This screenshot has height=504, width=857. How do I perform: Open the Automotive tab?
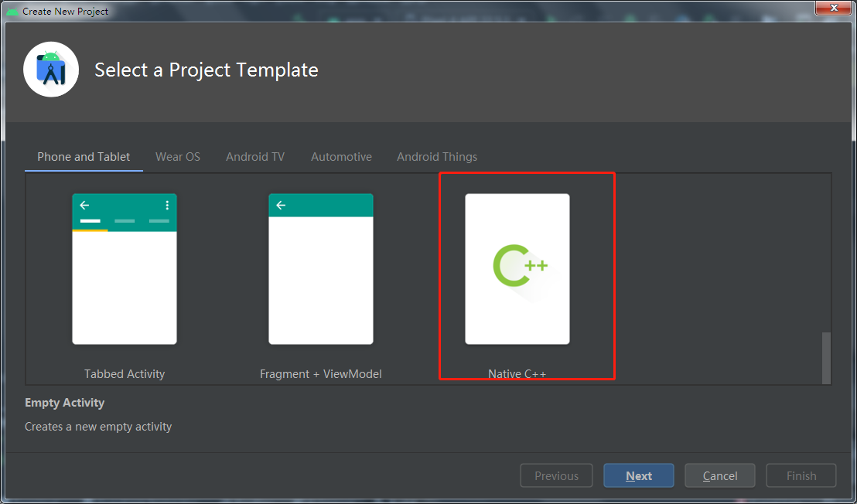click(342, 157)
